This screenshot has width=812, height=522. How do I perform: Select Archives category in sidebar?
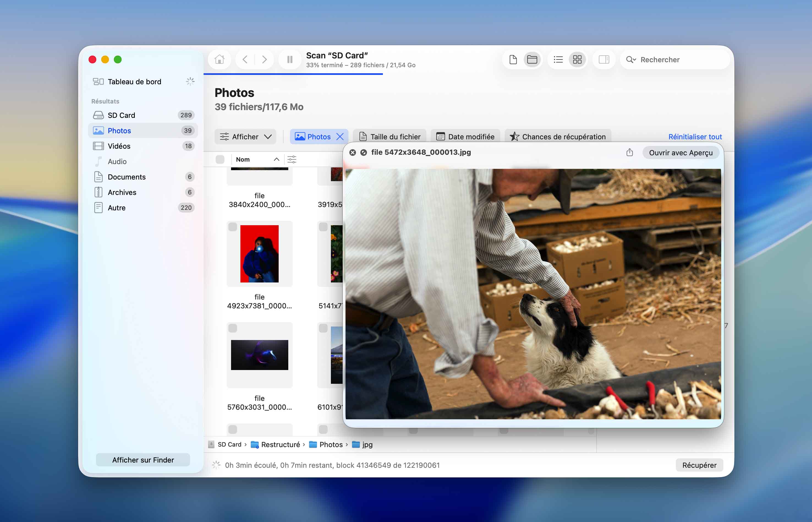click(x=143, y=192)
